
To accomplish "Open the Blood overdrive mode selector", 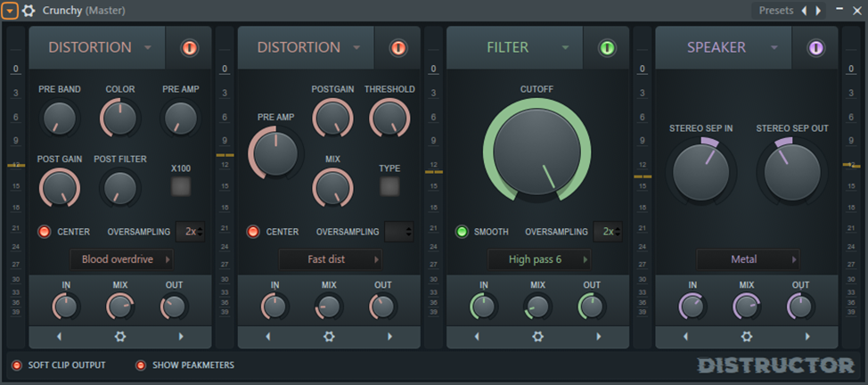I will point(122,259).
